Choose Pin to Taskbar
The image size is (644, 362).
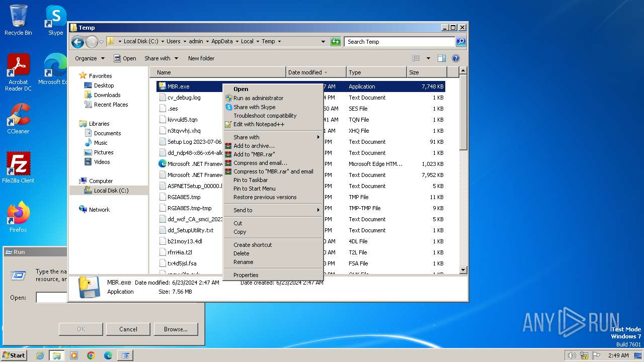(273, 180)
